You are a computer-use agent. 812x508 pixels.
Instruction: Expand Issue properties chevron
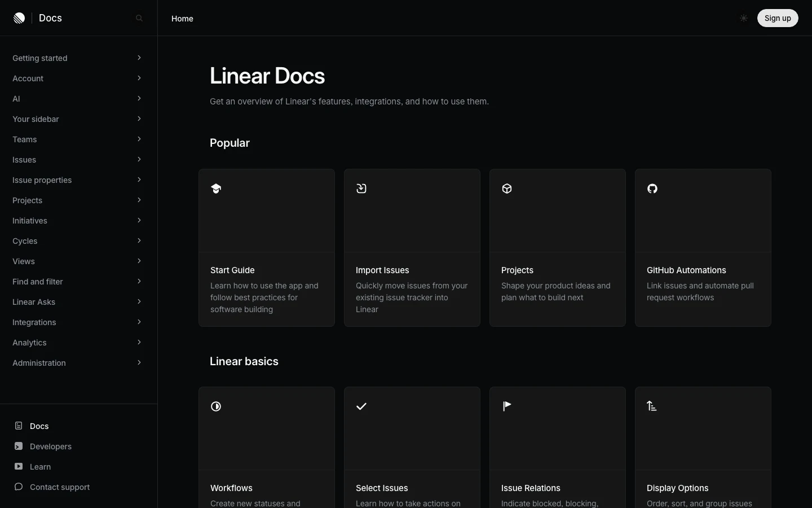pos(139,179)
